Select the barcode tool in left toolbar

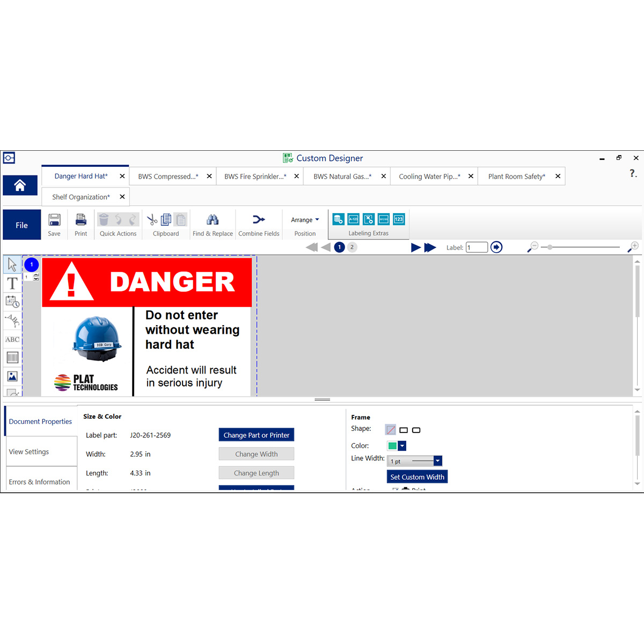pos(12,357)
